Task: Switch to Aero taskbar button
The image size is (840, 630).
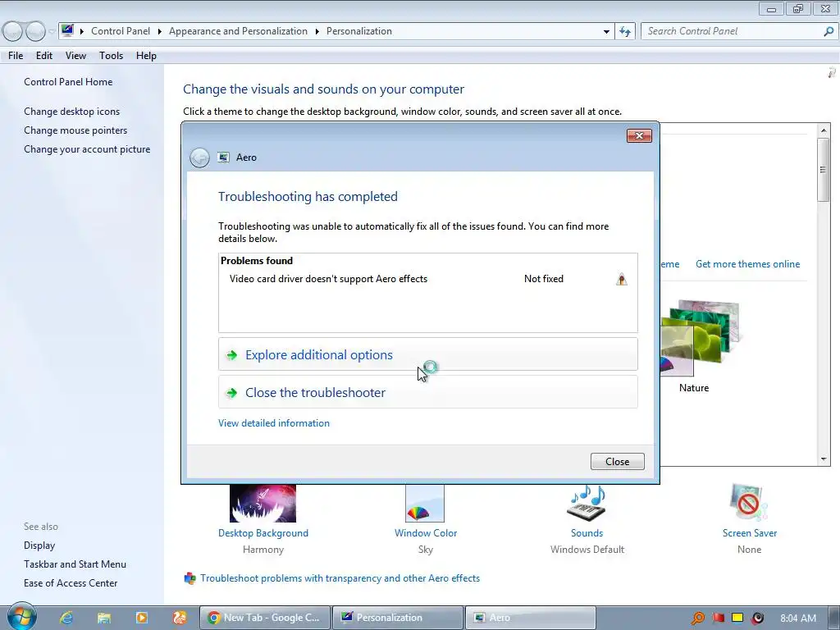Action: [x=531, y=618]
